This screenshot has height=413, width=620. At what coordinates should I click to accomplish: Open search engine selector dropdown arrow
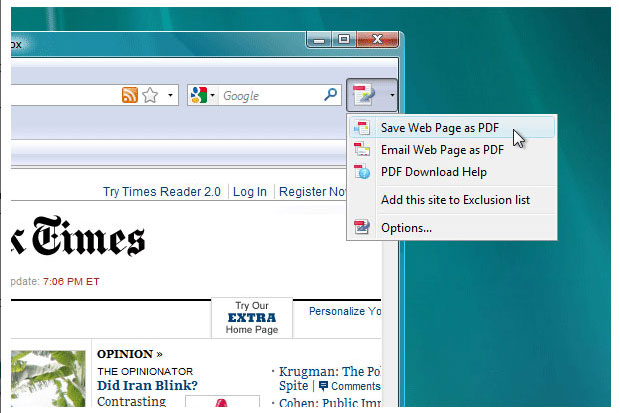tap(212, 95)
